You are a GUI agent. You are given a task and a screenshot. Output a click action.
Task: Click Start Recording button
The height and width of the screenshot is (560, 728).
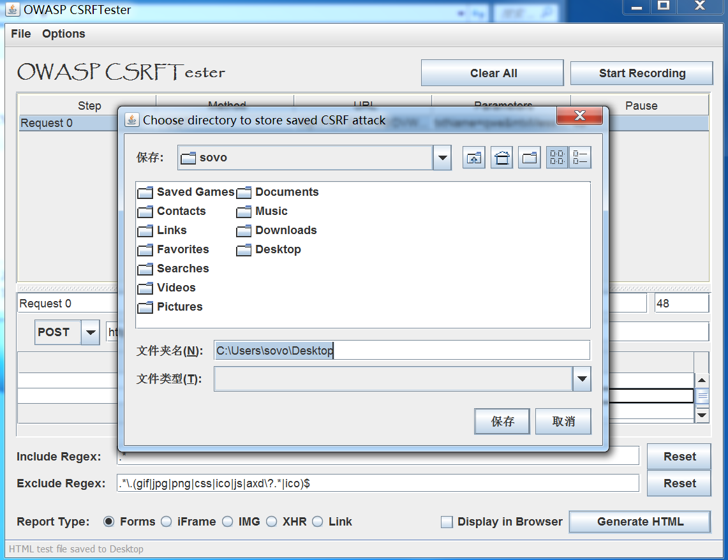(642, 73)
